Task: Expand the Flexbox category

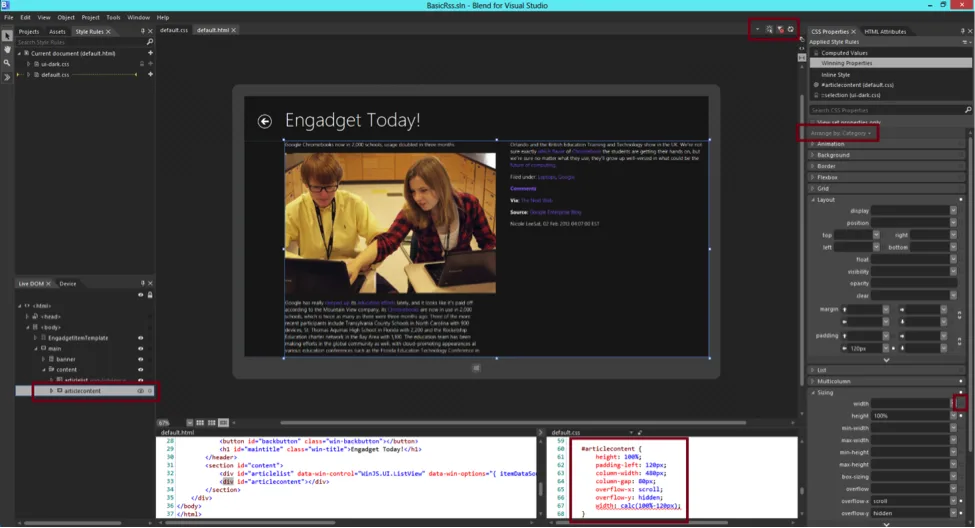Action: tap(813, 177)
